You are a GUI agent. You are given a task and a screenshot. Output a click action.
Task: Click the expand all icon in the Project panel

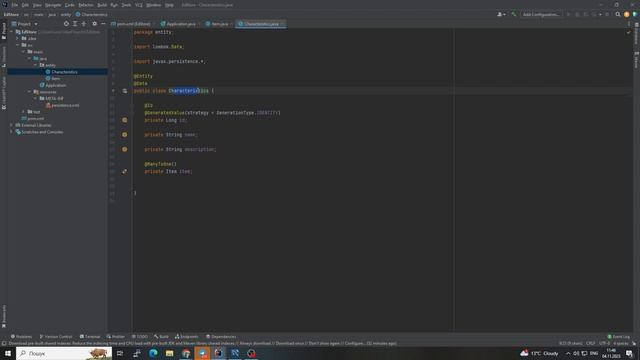[x=75, y=24]
